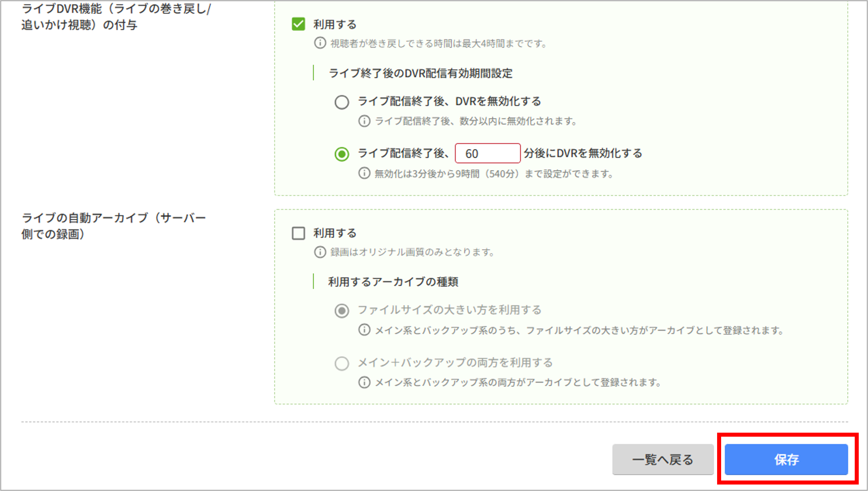Click the note 視聴者が巻き戻しできる時間は最大4時間までです。
The height and width of the screenshot is (491, 868).
coord(438,44)
